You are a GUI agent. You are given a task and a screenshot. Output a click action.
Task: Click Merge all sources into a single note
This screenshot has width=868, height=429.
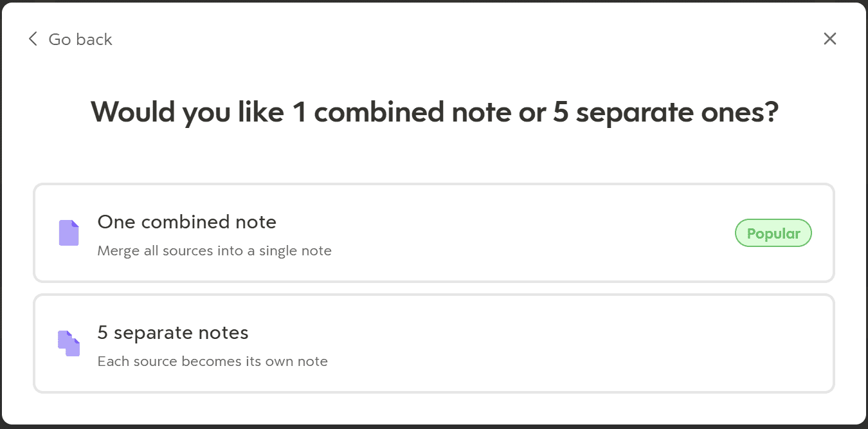coord(214,251)
